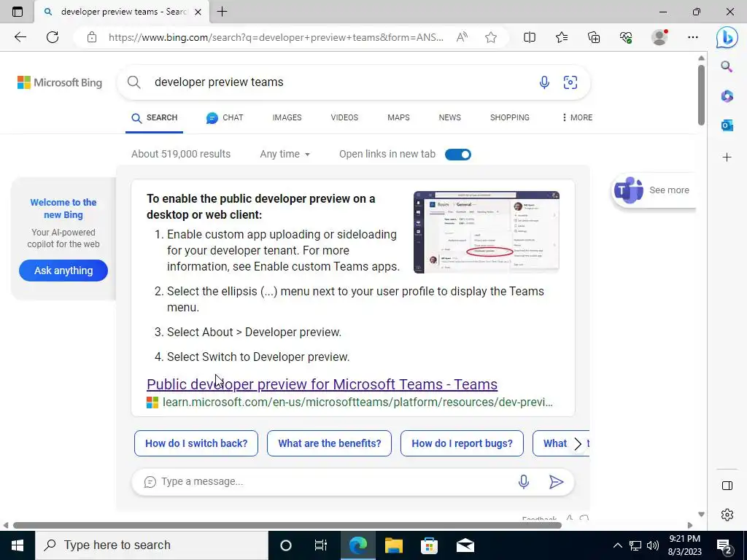Switch to the CHAT tab
This screenshot has height=560, width=747.
(x=225, y=117)
